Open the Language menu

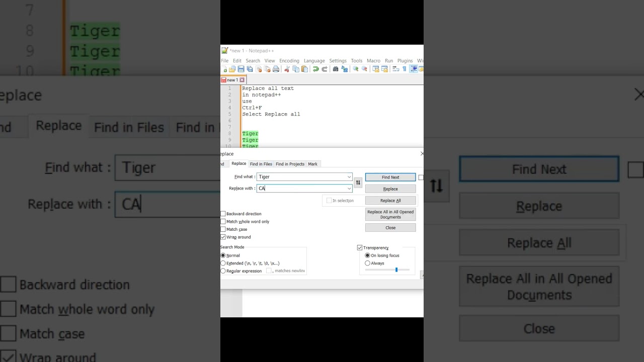click(x=314, y=61)
